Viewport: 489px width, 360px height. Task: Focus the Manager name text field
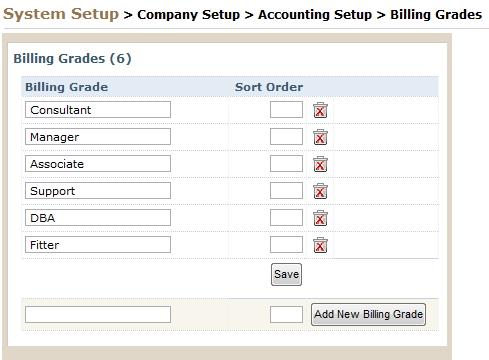coord(98,137)
